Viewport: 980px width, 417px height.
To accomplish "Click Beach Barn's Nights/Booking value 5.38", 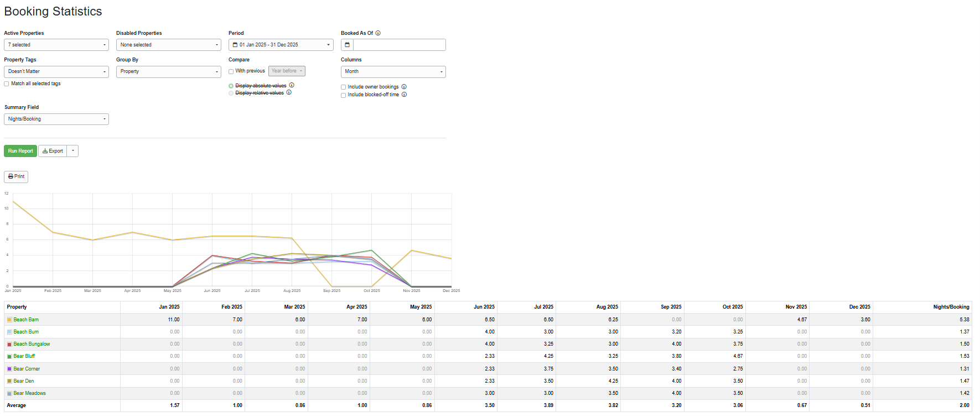I will pos(965,320).
